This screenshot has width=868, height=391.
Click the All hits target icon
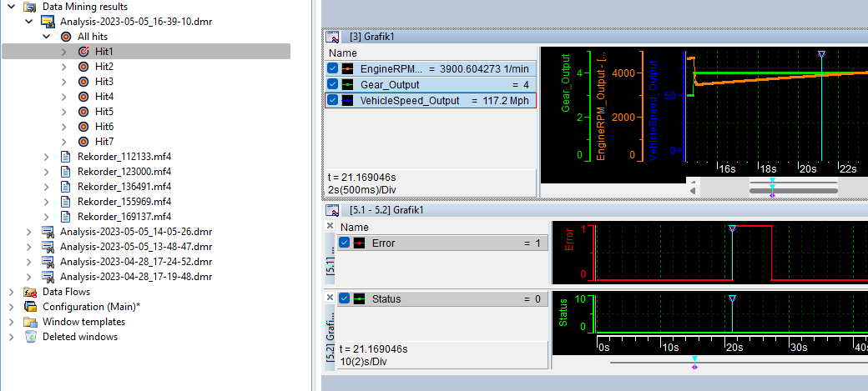(x=66, y=37)
